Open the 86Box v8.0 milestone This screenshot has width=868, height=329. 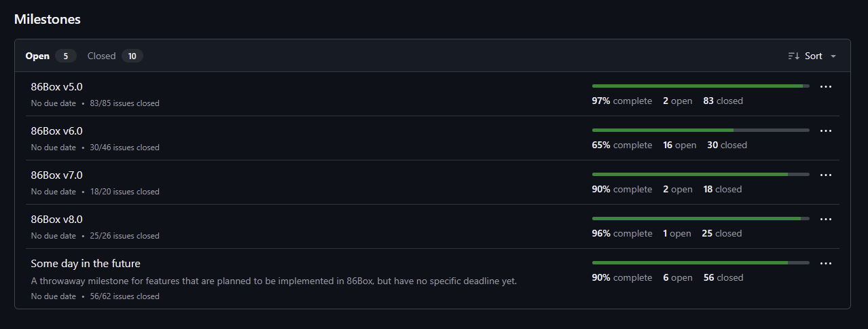point(56,220)
